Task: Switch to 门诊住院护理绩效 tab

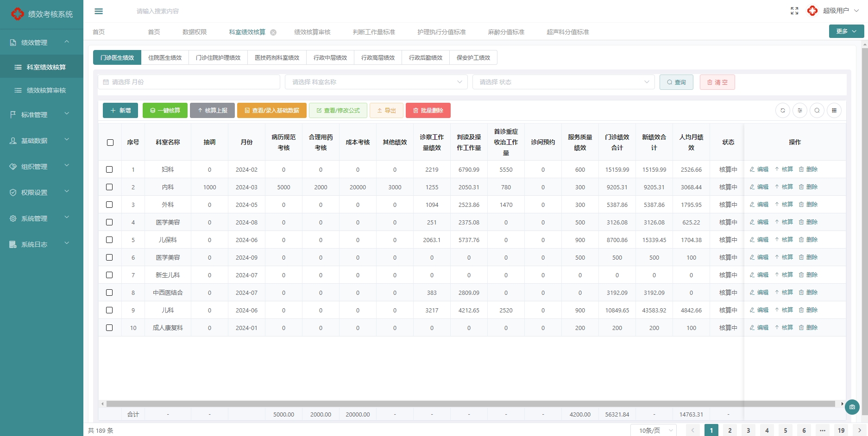Action: click(x=218, y=57)
